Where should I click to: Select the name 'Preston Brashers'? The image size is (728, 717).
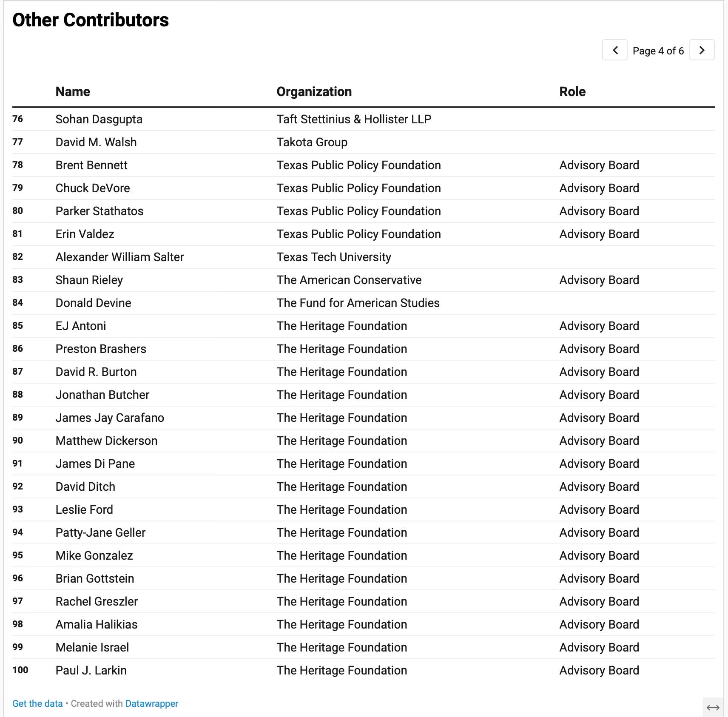pyautogui.click(x=101, y=349)
